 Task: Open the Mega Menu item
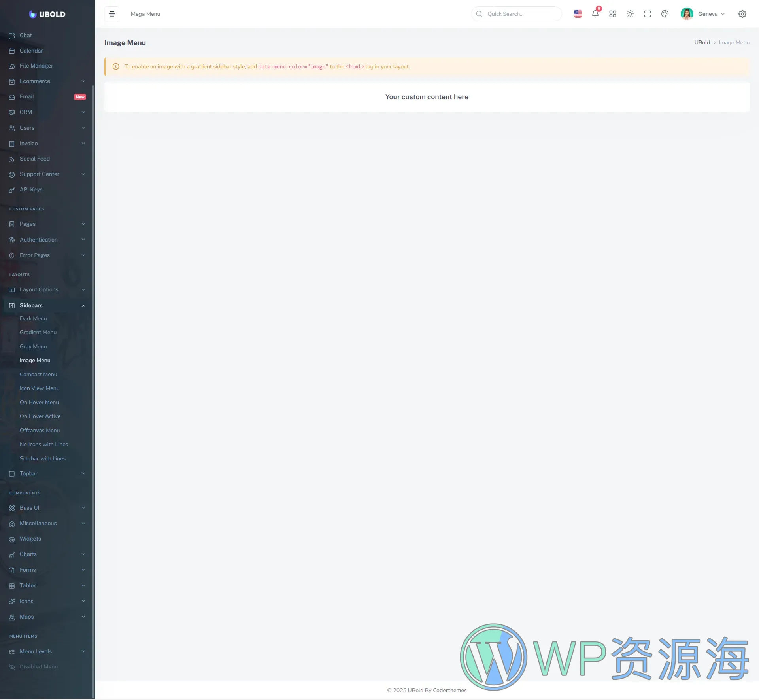click(145, 14)
